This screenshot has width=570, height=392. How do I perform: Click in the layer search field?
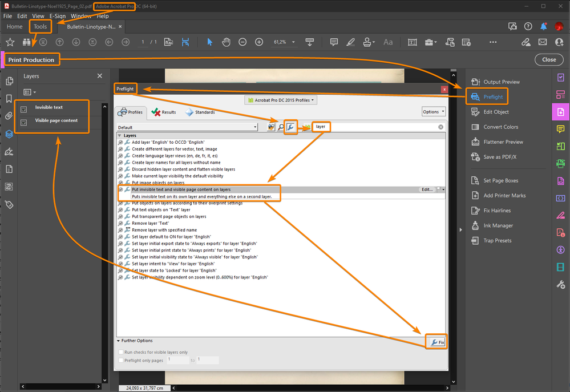pyautogui.click(x=374, y=127)
